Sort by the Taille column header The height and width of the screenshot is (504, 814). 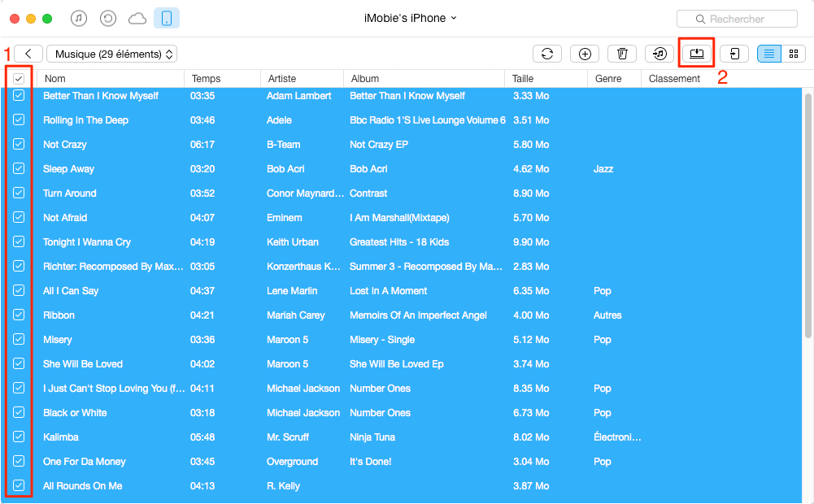coord(546,78)
